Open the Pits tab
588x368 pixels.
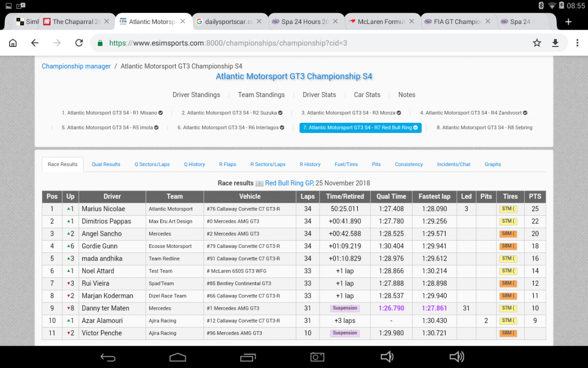click(x=376, y=165)
